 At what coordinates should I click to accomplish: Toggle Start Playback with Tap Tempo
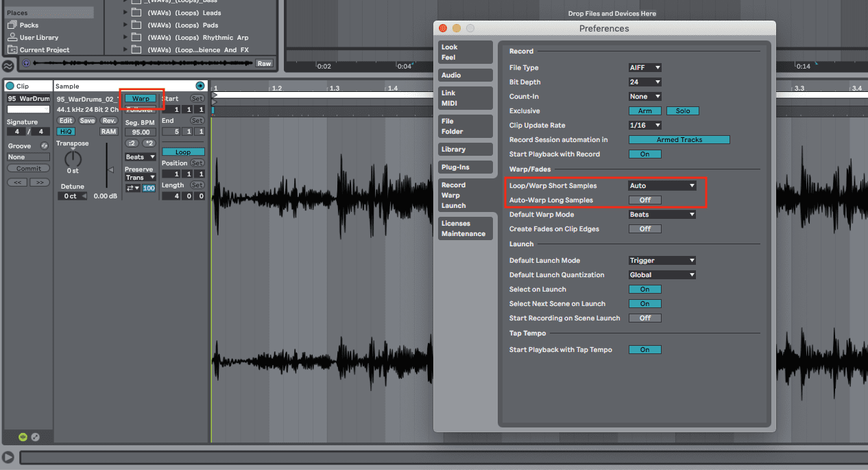coord(645,350)
